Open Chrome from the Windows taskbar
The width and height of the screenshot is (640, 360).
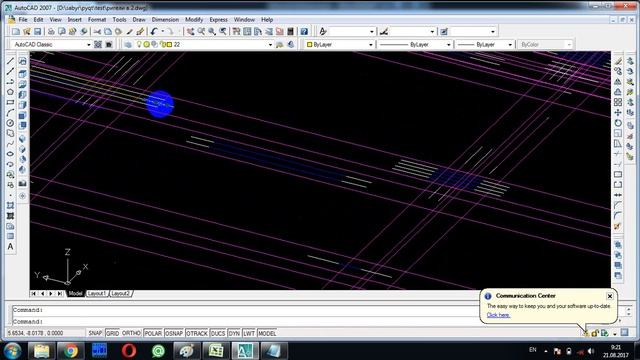tap(71, 351)
